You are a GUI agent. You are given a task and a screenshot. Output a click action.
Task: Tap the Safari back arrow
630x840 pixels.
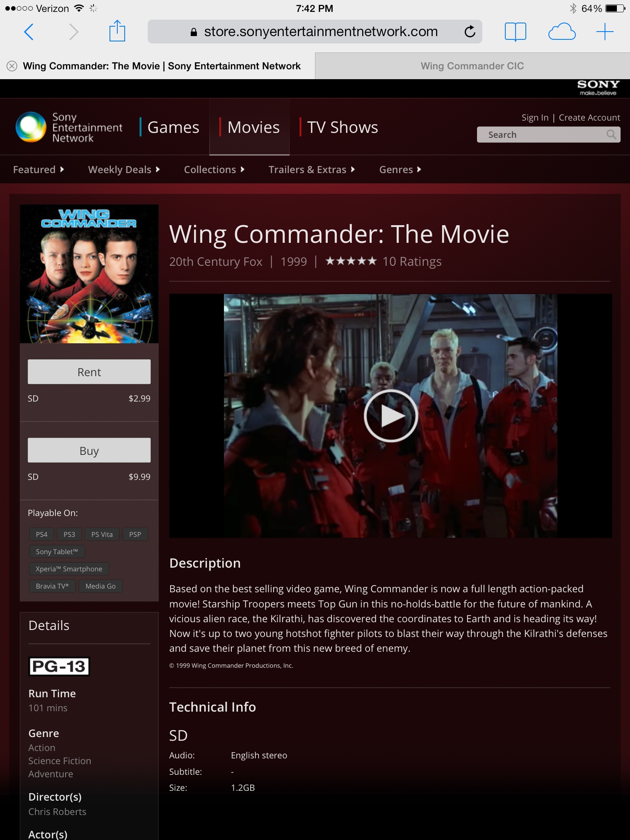click(x=29, y=32)
